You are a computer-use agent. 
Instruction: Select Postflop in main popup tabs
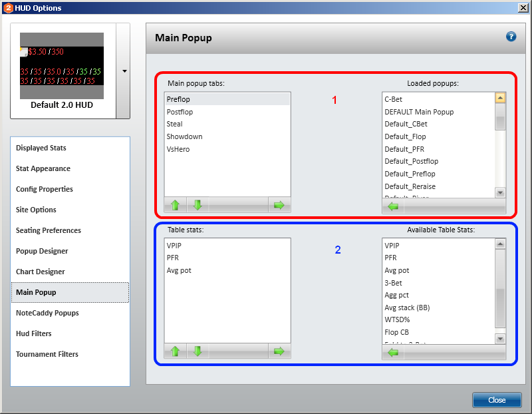coord(227,112)
